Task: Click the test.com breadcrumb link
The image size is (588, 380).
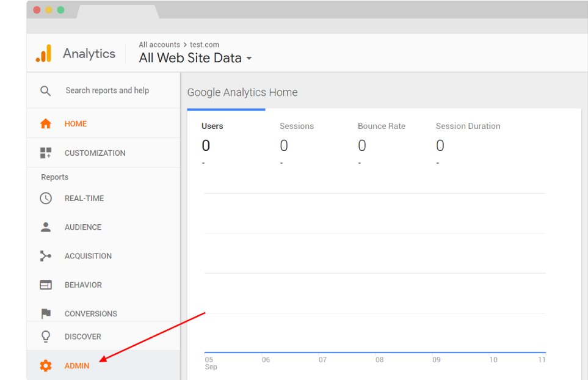Action: [204, 44]
